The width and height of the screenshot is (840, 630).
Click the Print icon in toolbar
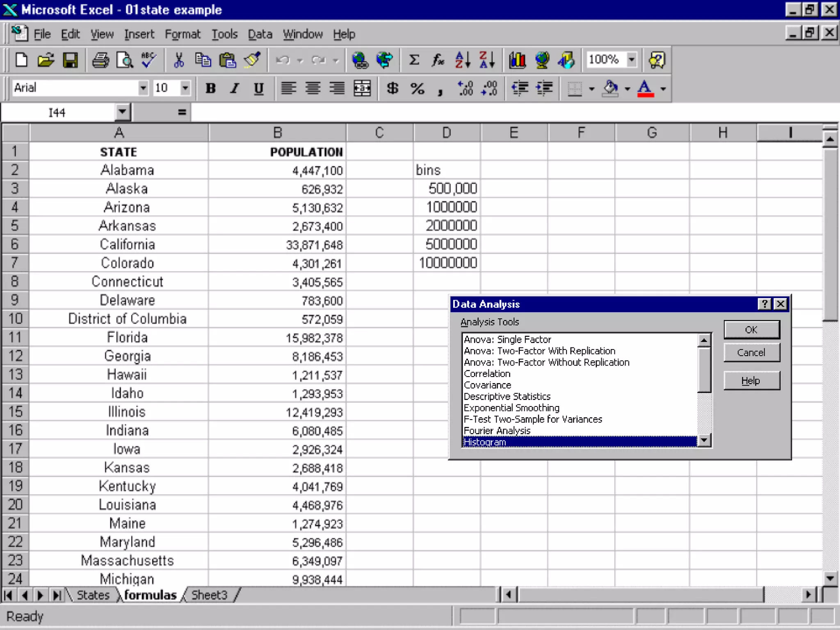(100, 60)
